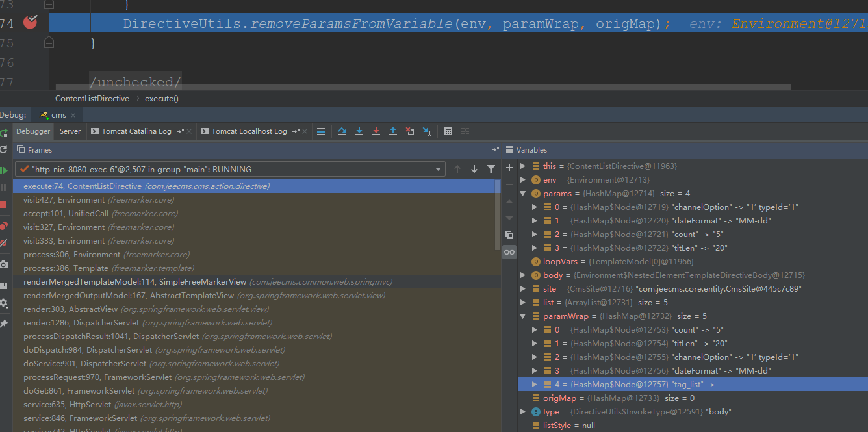
Task: Open the thread selector dropdown
Action: [x=439, y=169]
